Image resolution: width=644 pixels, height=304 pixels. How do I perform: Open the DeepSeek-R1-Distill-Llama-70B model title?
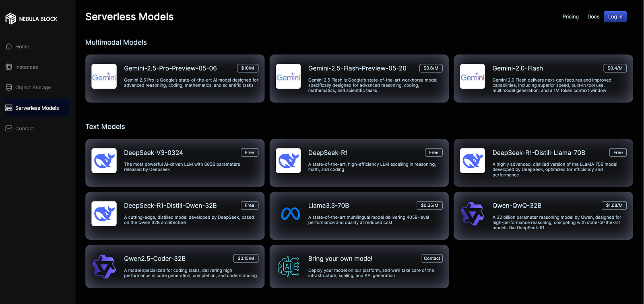pos(539,153)
